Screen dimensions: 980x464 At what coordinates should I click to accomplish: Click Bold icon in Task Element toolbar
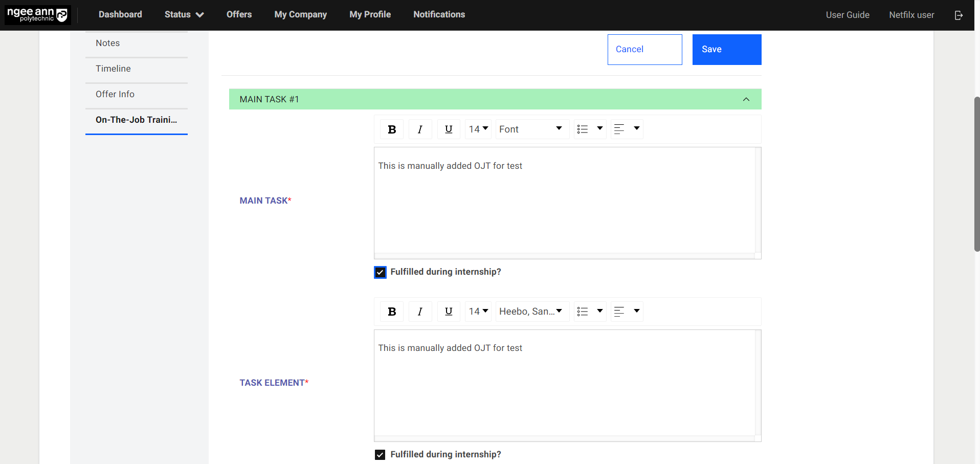pos(392,312)
